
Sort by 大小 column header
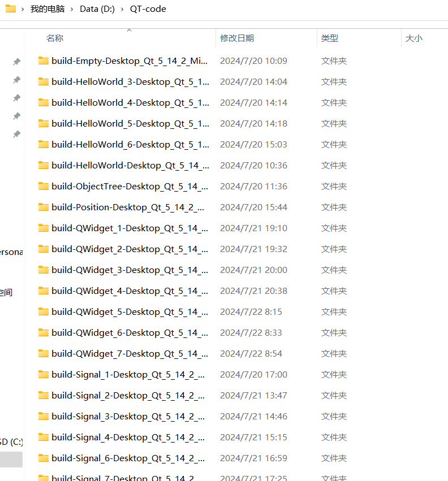tap(413, 38)
